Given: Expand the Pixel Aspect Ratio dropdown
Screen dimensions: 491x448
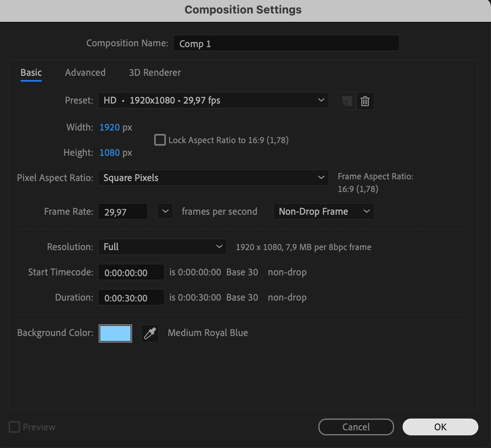Looking at the screenshot, I should (x=213, y=178).
